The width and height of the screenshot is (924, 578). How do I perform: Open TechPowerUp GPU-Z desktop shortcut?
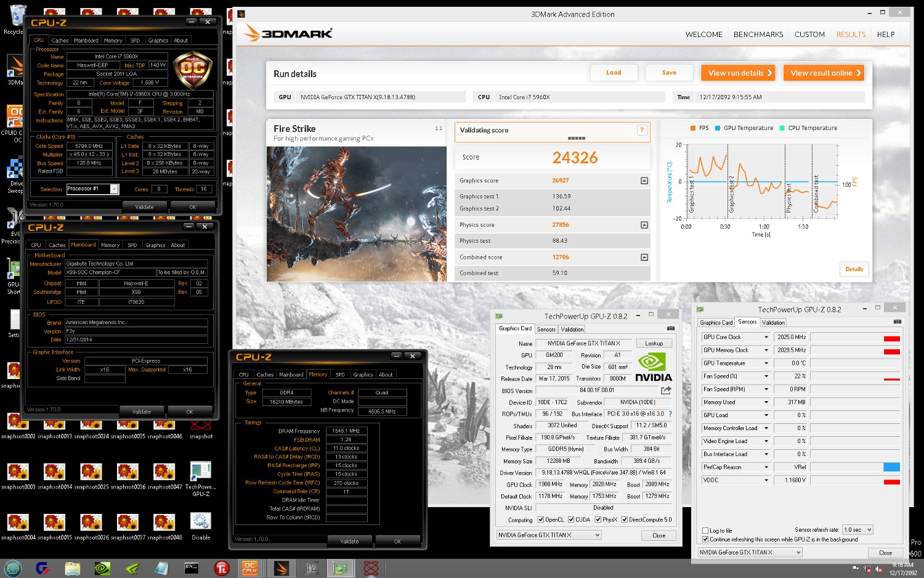point(201,478)
